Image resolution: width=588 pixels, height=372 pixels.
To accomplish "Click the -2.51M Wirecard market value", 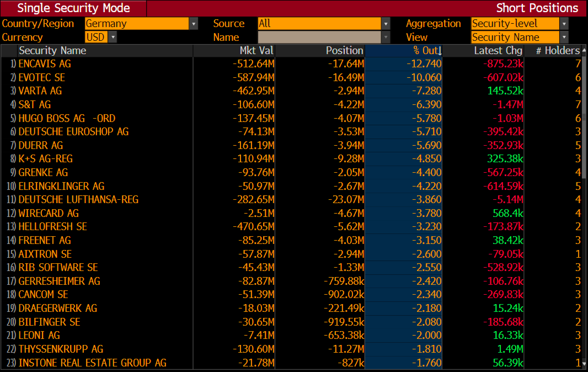I will [x=259, y=213].
